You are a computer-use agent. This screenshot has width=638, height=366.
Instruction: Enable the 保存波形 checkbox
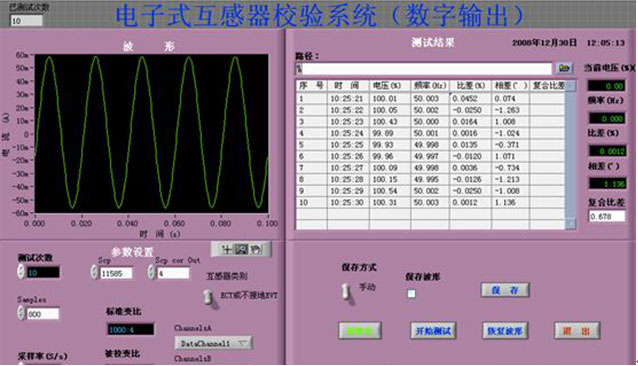point(411,293)
